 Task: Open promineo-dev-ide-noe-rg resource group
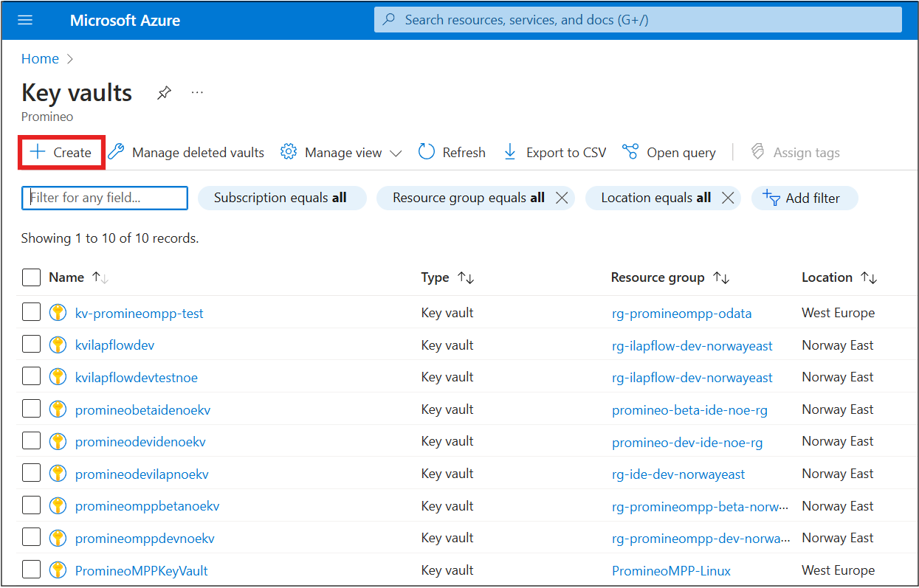coord(687,441)
